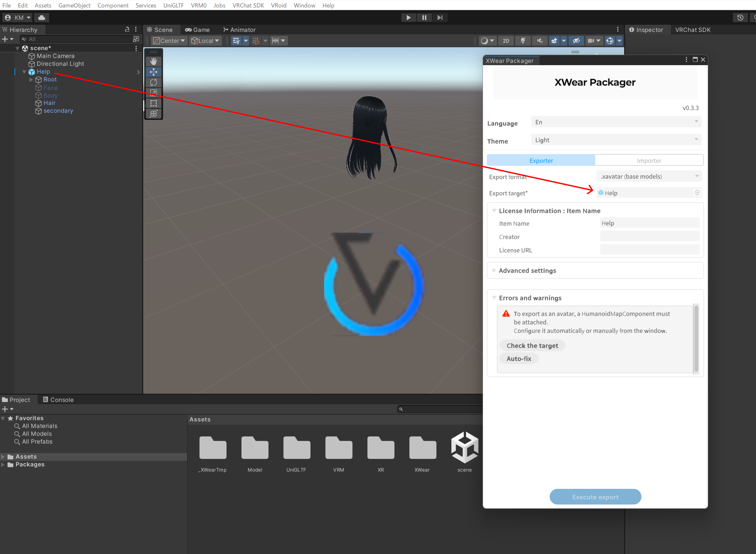Switch to the Animator tab
The width and height of the screenshot is (756, 554).
[239, 29]
